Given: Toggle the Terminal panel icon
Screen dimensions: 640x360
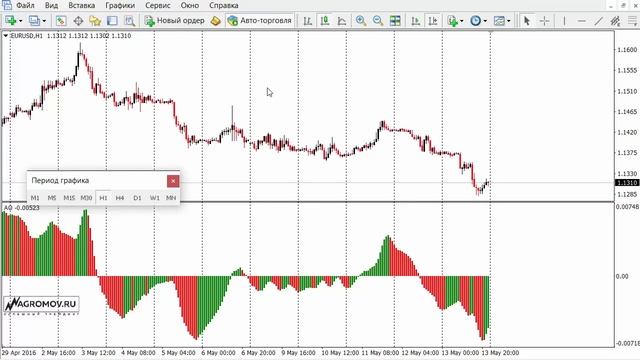Looking at the screenshot, I should [112, 20].
